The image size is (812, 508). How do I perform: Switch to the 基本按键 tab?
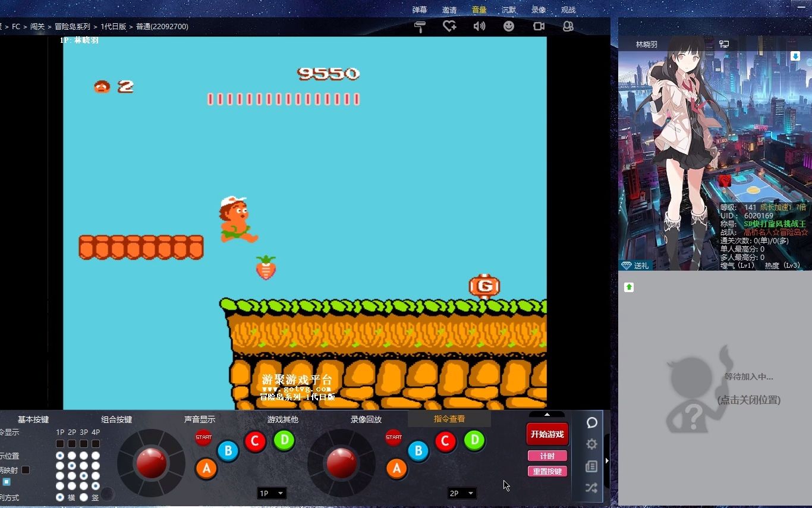tap(33, 419)
